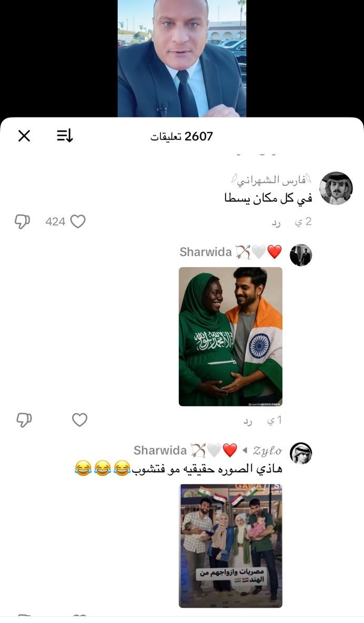Dislike Sharwida's flag image comment
This screenshot has width=364, height=623.
click(24, 420)
